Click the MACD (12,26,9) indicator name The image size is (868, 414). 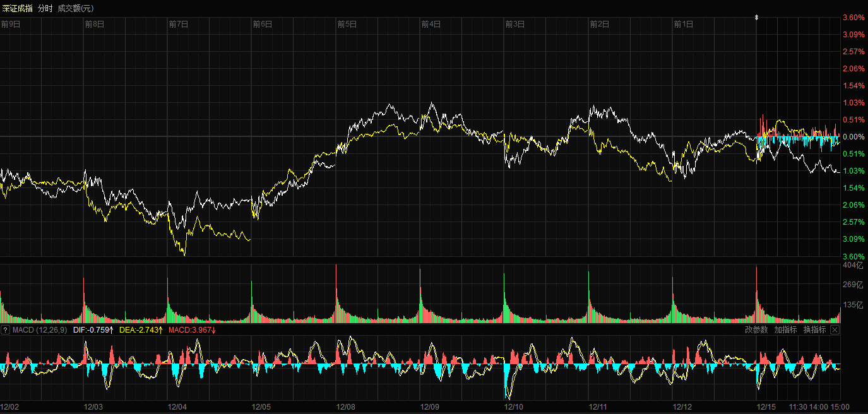40,330
